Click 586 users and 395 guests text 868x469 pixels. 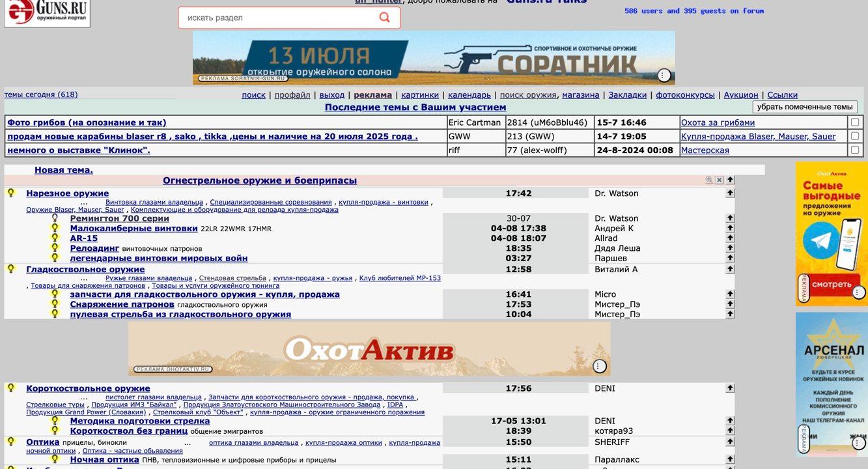click(x=694, y=10)
